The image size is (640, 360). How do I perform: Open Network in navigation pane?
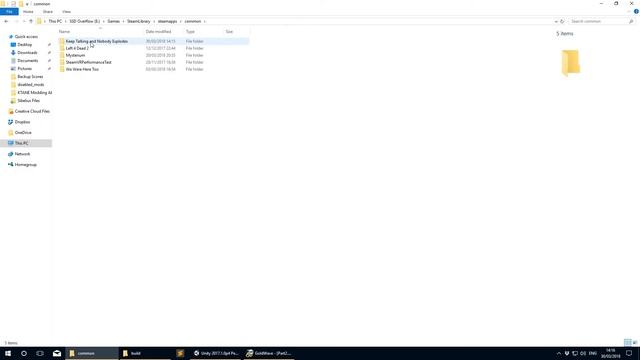tap(22, 154)
